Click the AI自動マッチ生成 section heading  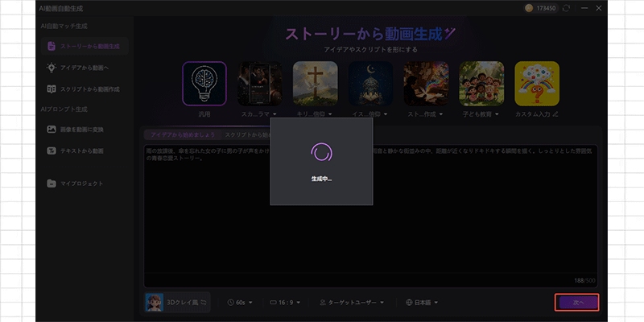tap(64, 26)
